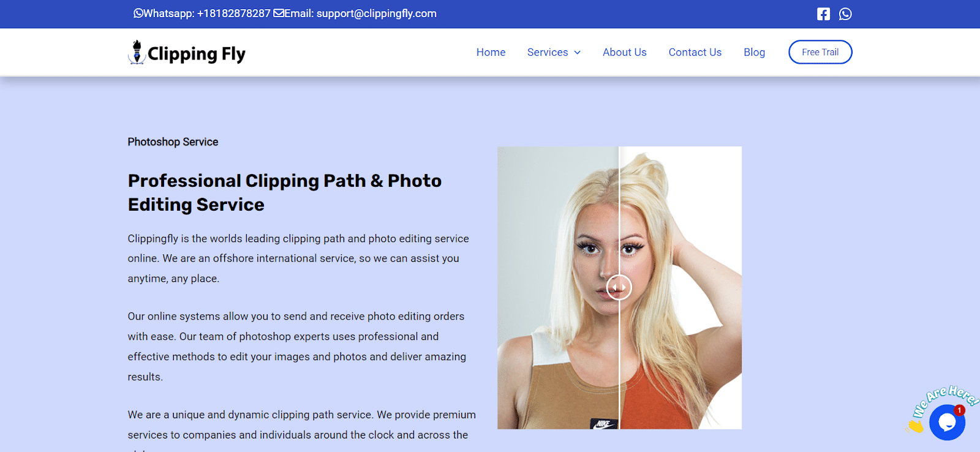The width and height of the screenshot is (980, 452).
Task: Navigate to Contact Us
Action: click(695, 53)
